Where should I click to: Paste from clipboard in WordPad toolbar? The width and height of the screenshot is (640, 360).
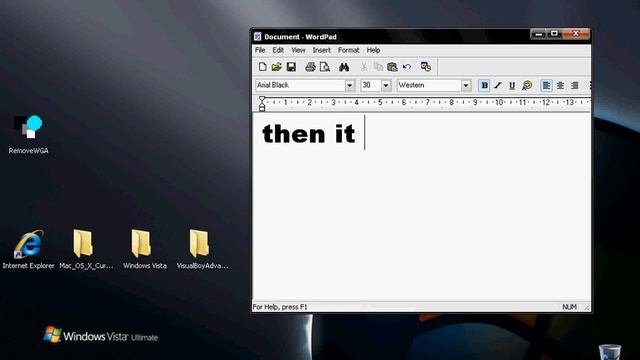392,67
